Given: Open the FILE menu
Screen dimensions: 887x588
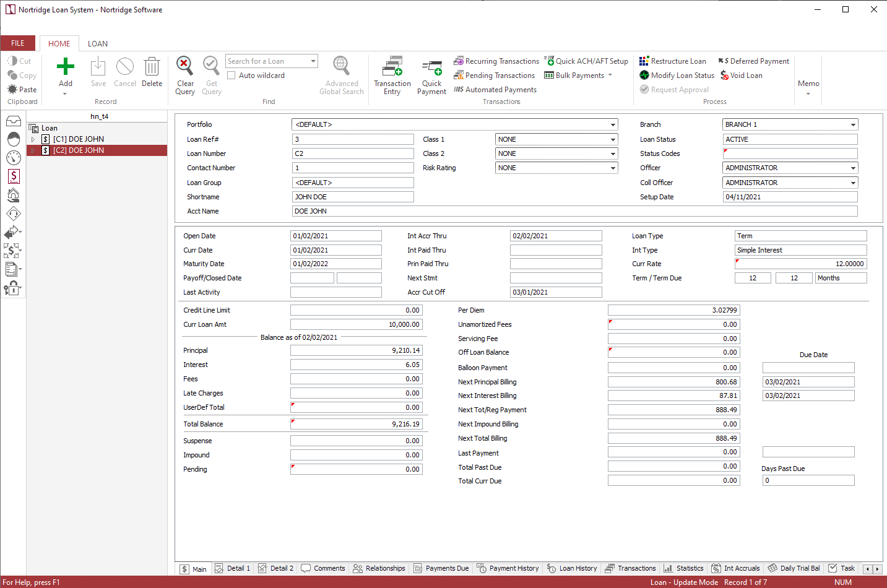Looking at the screenshot, I should pyautogui.click(x=18, y=43).
